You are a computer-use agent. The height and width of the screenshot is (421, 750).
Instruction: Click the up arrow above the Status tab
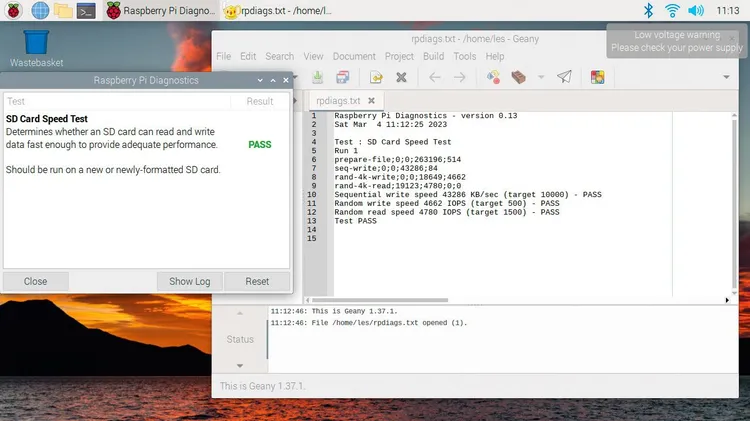(240, 313)
